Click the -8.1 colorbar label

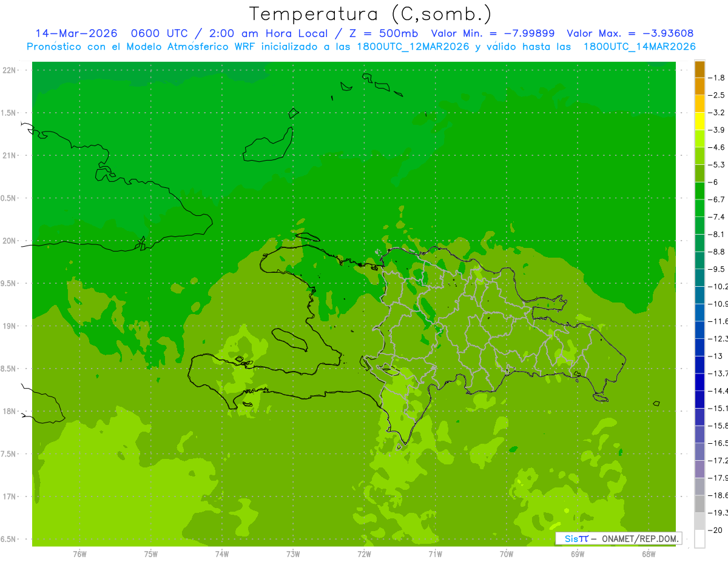point(717,235)
